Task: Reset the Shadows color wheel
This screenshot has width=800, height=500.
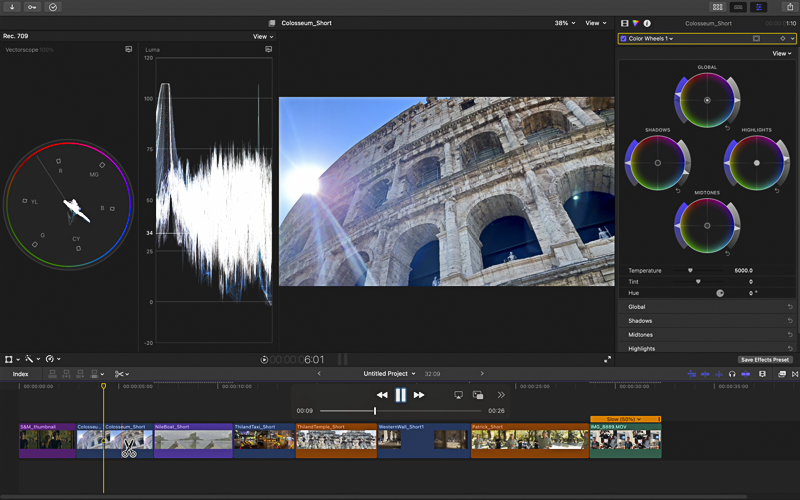Action: pos(677,191)
